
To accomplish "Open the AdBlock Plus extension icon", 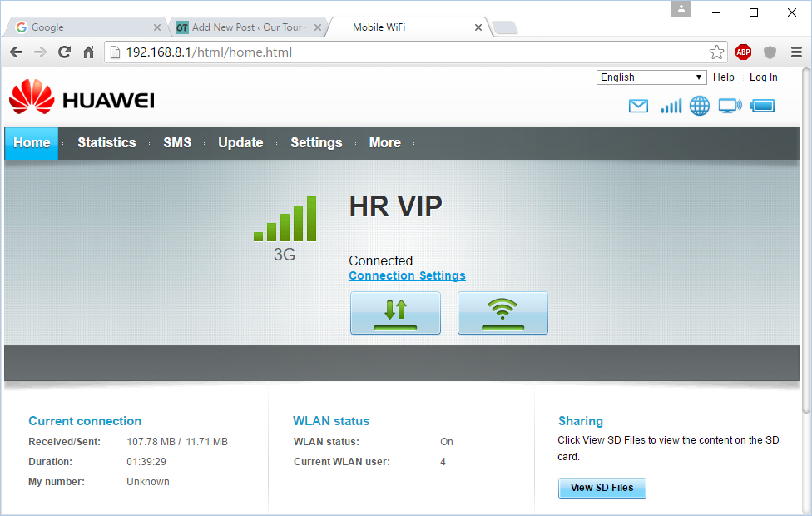I will point(742,52).
